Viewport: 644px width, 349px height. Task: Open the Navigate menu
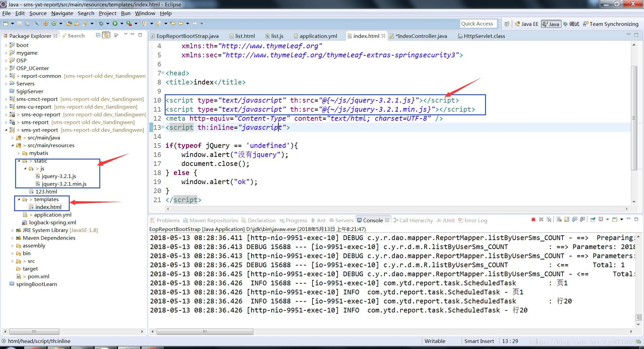click(x=62, y=13)
